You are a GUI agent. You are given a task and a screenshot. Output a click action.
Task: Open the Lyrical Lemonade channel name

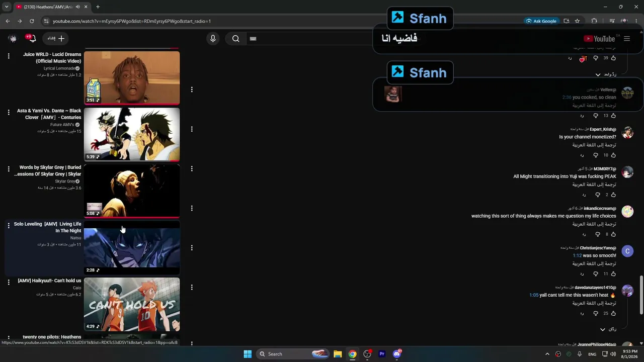pyautogui.click(x=59, y=68)
